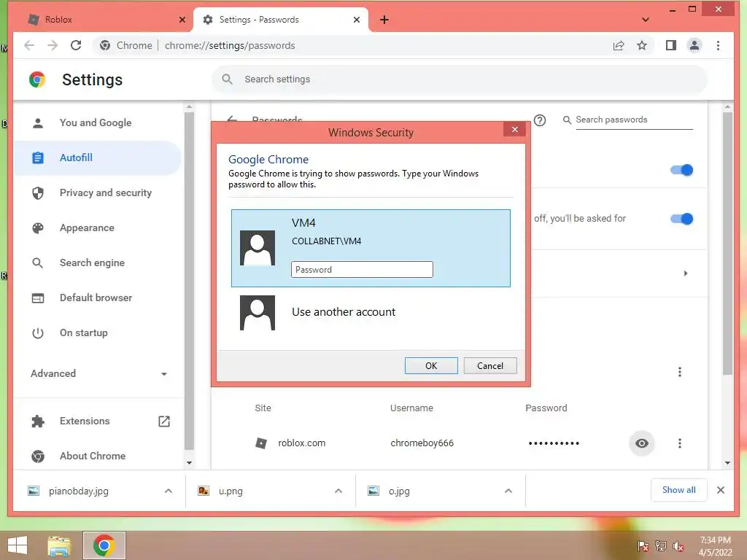Open u.png download options chevron
This screenshot has height=560, width=747.
click(x=338, y=491)
